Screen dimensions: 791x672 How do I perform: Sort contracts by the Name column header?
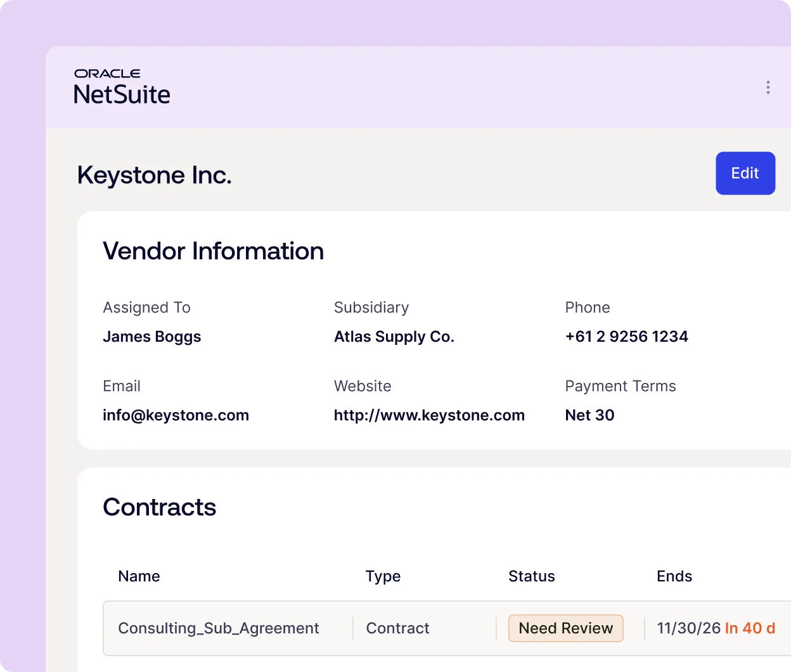pos(139,576)
